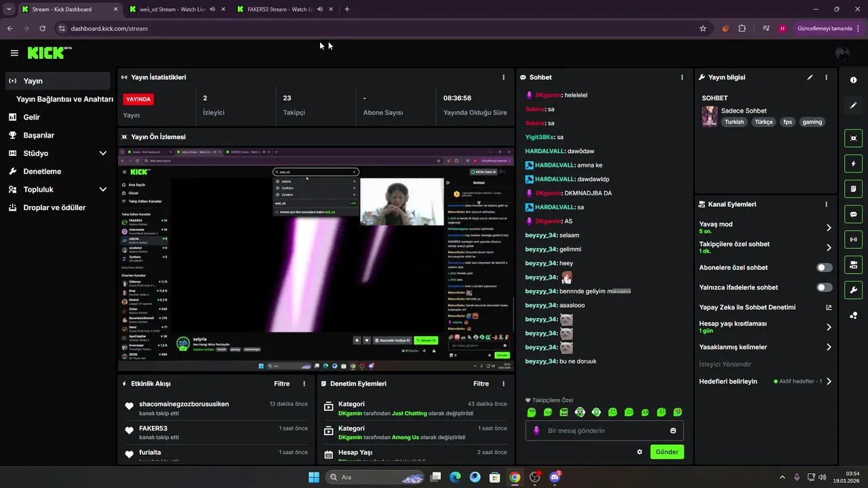
Task: Toggle channel actions panel via sidebar camera icon
Action: click(x=853, y=264)
